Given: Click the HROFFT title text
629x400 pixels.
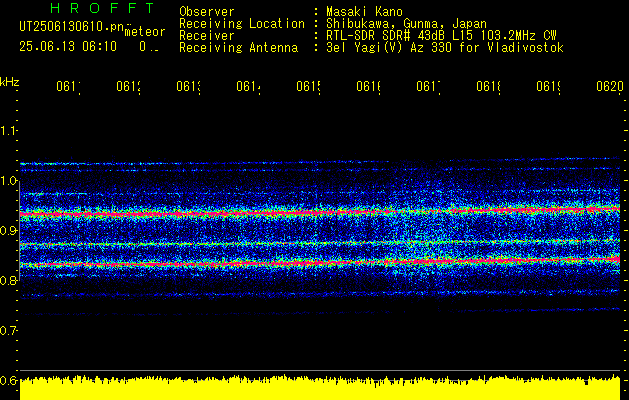Looking at the screenshot, I should point(103,8).
